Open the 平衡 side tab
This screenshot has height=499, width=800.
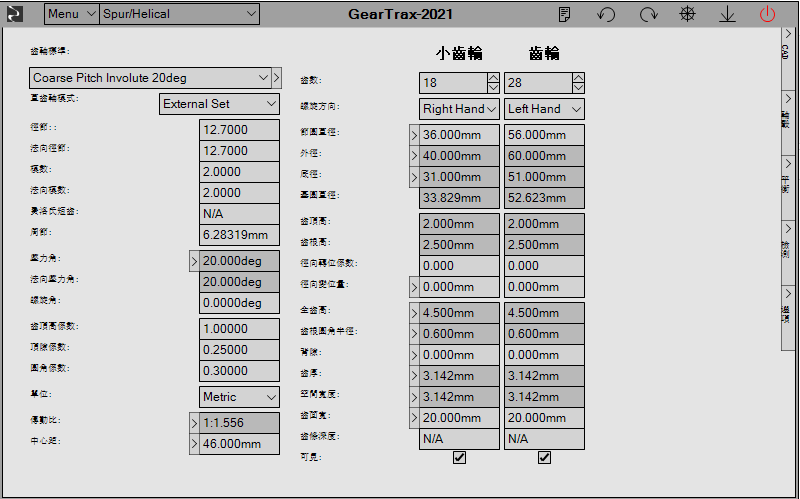pyautogui.click(x=788, y=188)
